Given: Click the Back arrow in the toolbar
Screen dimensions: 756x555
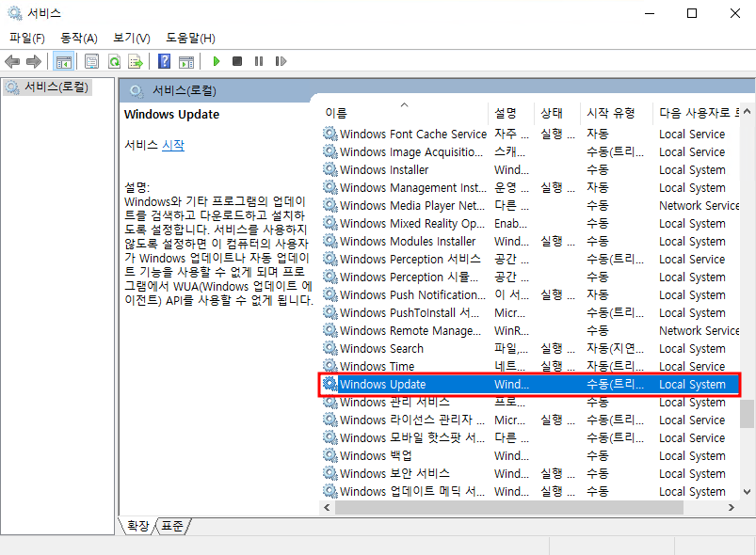Looking at the screenshot, I should click(12, 61).
